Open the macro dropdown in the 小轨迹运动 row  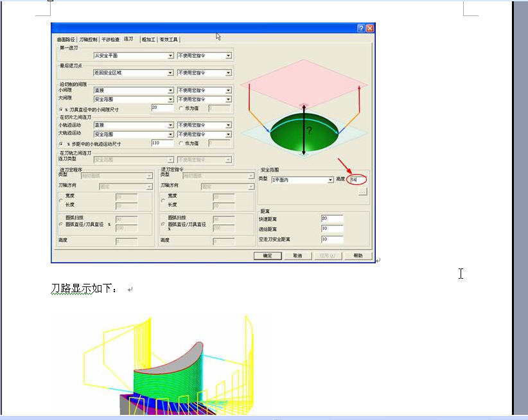pyautogui.click(x=204, y=125)
